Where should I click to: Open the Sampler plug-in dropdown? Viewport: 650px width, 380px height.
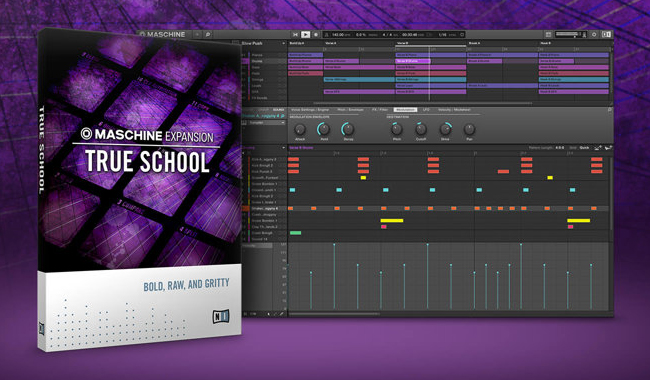[x=267, y=123]
